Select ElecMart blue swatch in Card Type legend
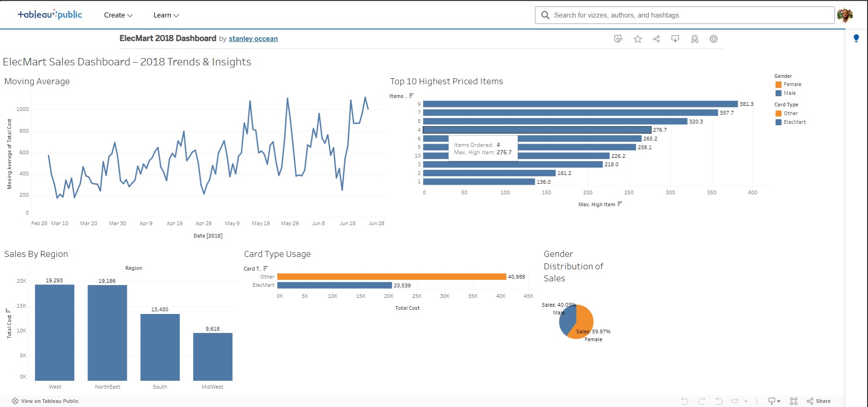The width and height of the screenshot is (868, 407). click(x=778, y=122)
